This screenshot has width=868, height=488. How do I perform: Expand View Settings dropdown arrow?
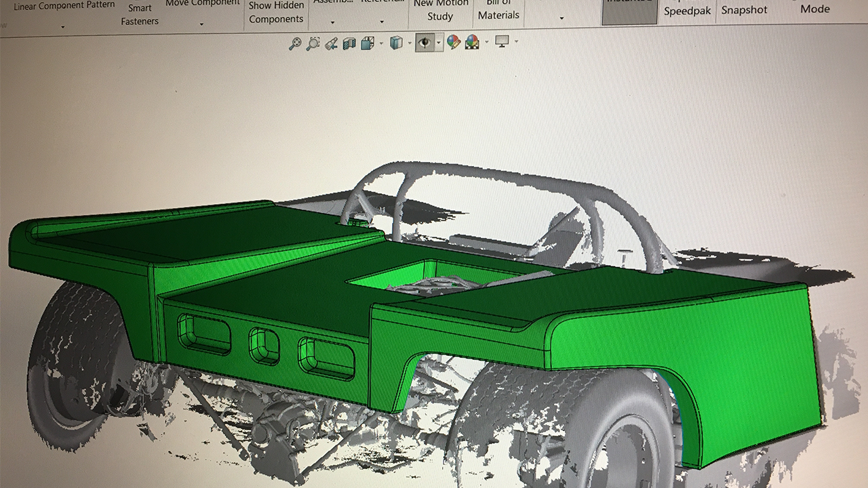point(517,42)
